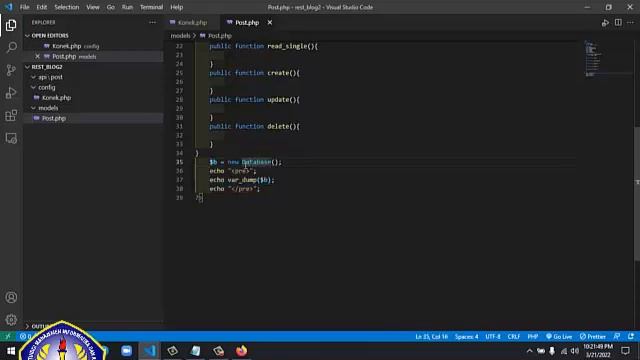The width and height of the screenshot is (640, 360).
Task: Click the read_single function name on line 22
Action: 287,46
